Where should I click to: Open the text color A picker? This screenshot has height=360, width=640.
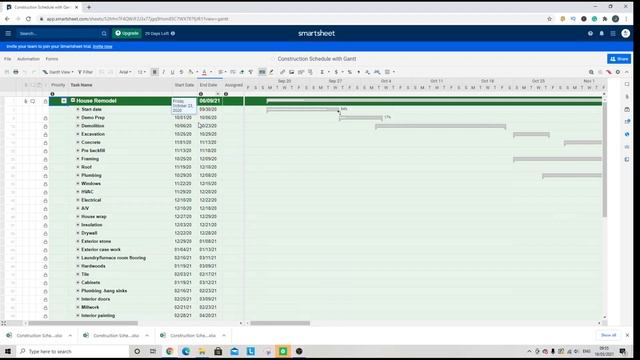[x=205, y=72]
